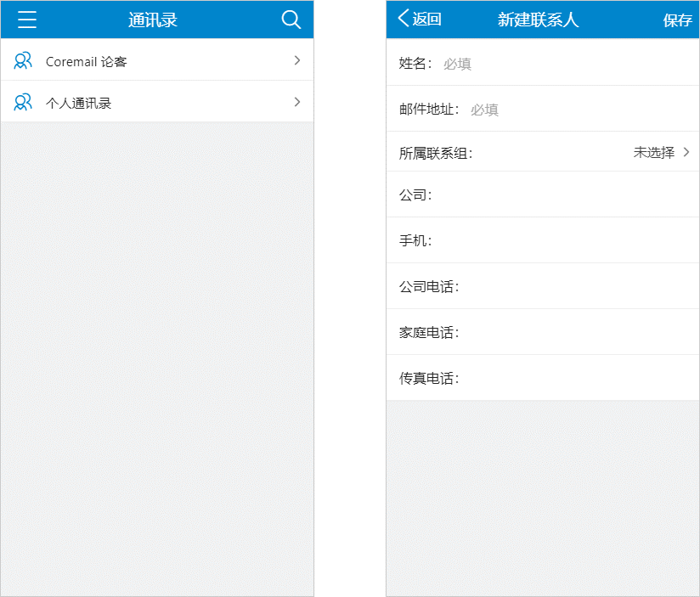Open the hamburger menu in 通讯录 header
This screenshot has width=700, height=597.
tap(27, 20)
